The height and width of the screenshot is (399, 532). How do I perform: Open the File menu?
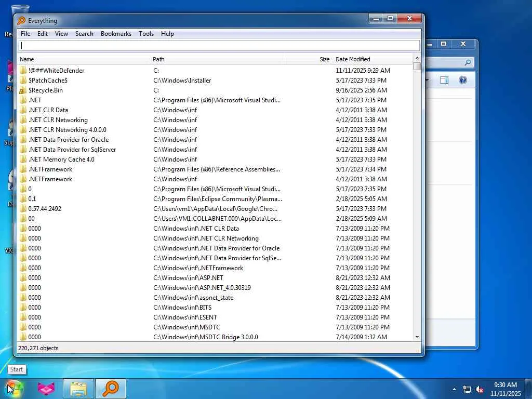25,34
